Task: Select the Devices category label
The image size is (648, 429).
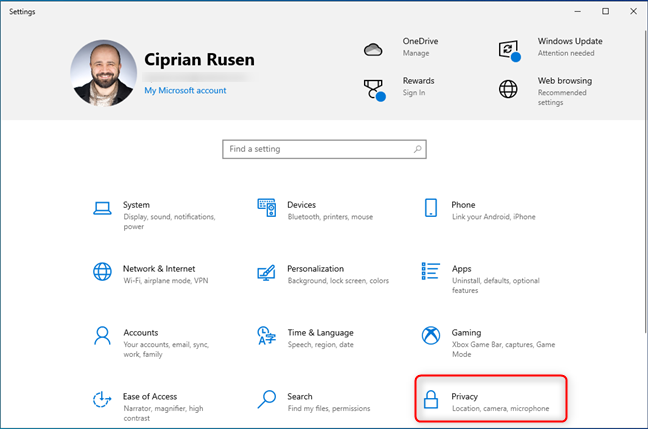Action: [301, 205]
